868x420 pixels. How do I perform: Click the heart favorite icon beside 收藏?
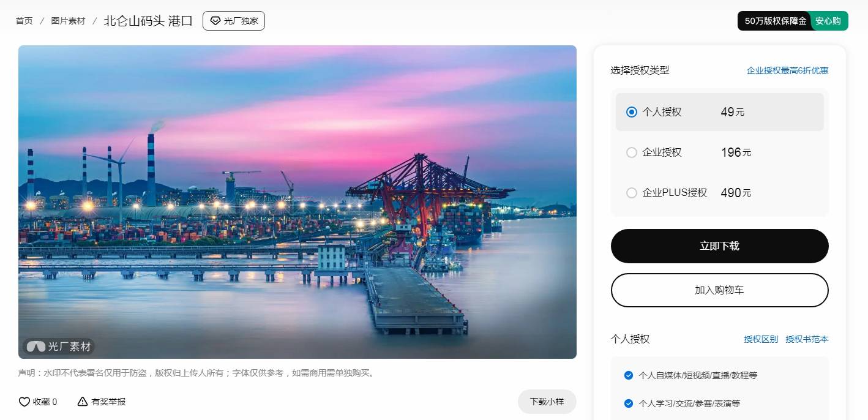pos(24,402)
